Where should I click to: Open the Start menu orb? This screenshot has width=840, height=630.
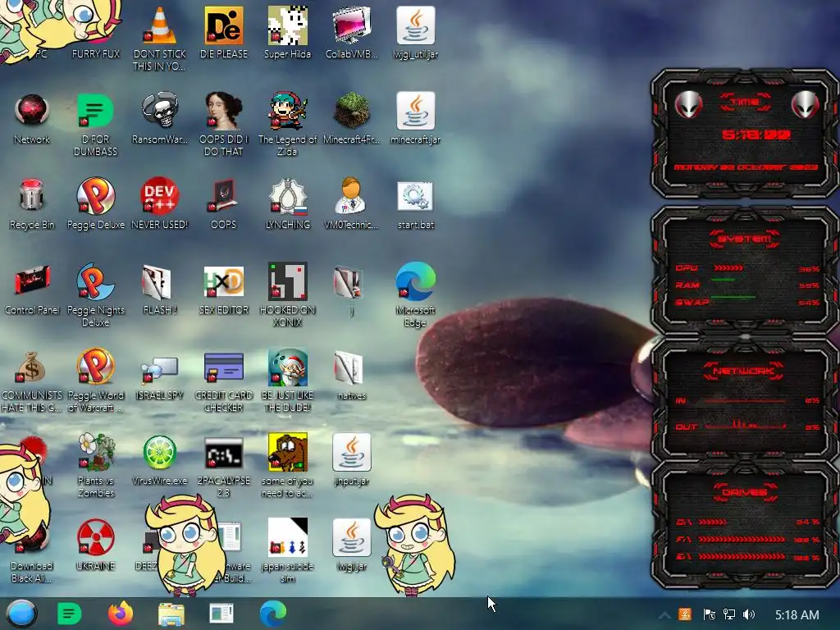(21, 614)
